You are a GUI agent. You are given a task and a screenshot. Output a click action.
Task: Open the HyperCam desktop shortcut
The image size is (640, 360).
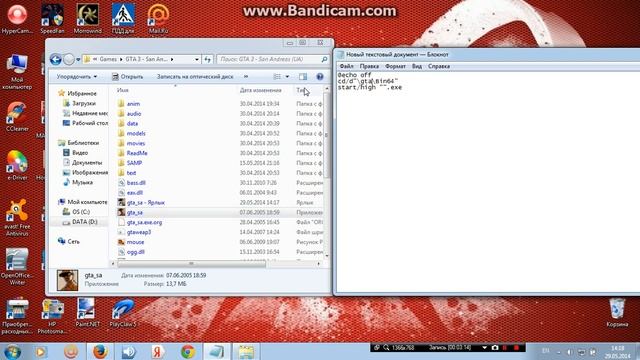(17, 18)
